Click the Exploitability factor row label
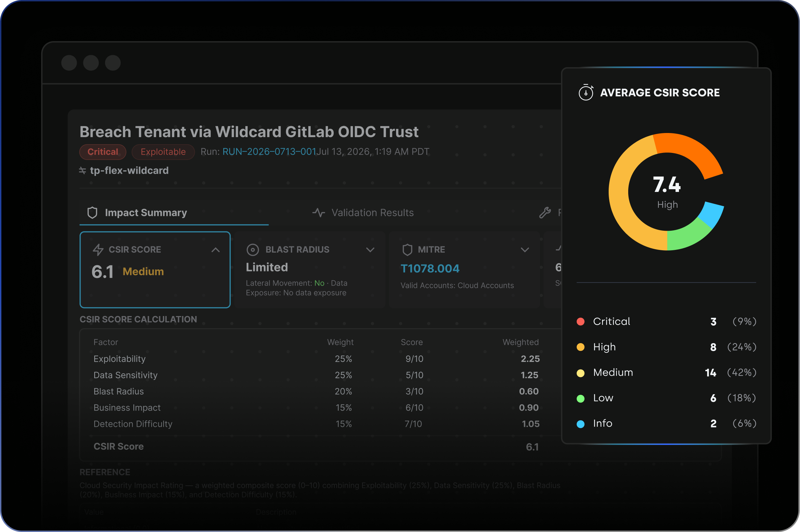The width and height of the screenshot is (800, 532). coord(120,359)
